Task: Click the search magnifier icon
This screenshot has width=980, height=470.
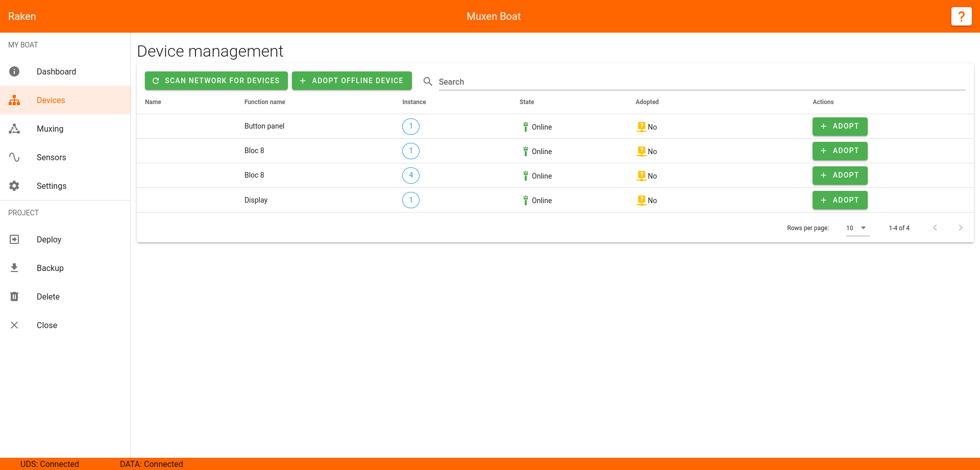Action: (x=428, y=82)
